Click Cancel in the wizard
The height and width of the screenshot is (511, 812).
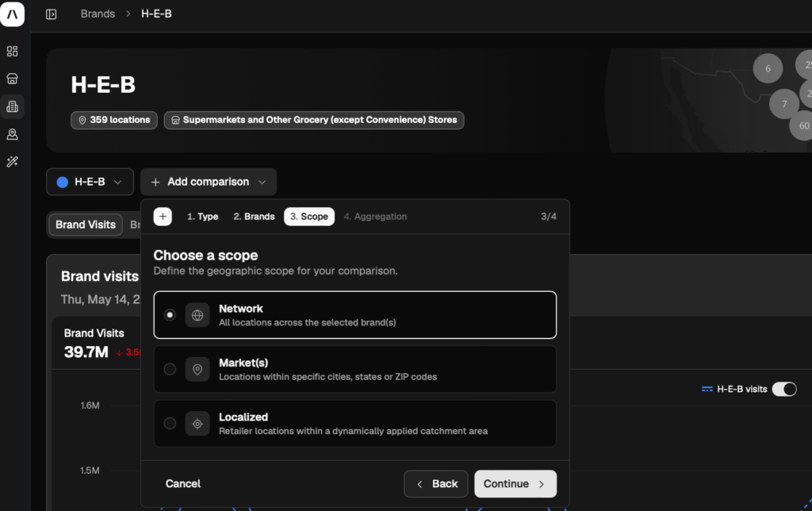pyautogui.click(x=183, y=484)
